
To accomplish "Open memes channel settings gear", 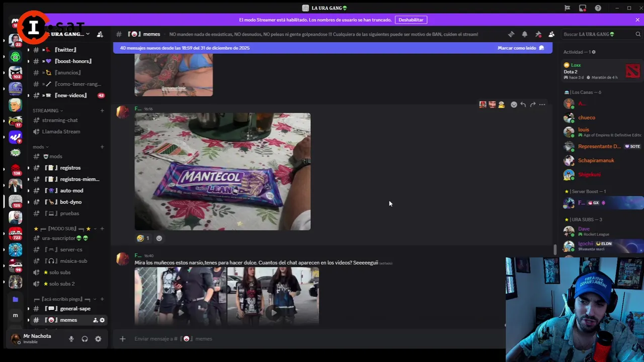I will coord(102,320).
